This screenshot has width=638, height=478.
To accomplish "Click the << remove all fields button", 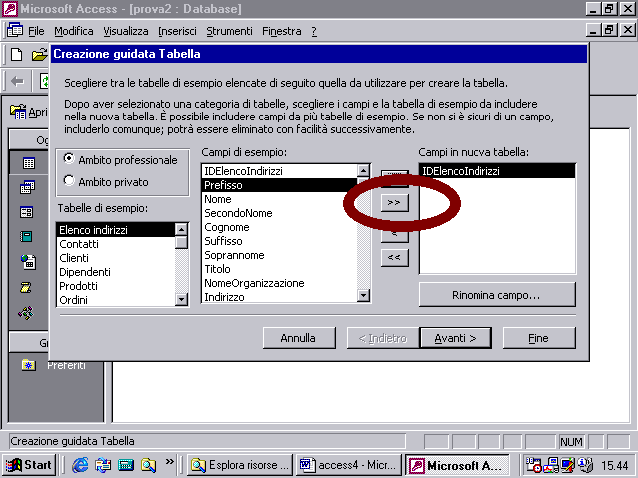I will [x=394, y=258].
